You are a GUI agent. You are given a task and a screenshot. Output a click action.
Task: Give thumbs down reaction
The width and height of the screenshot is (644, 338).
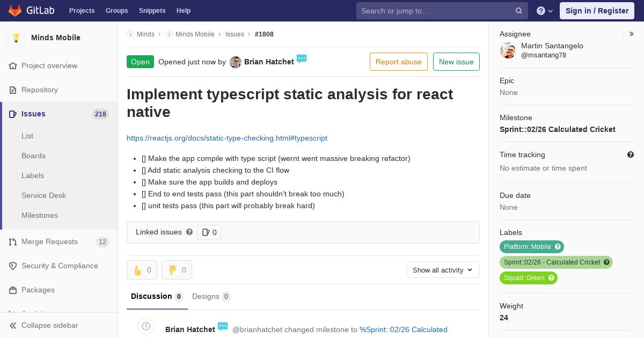coord(177,270)
